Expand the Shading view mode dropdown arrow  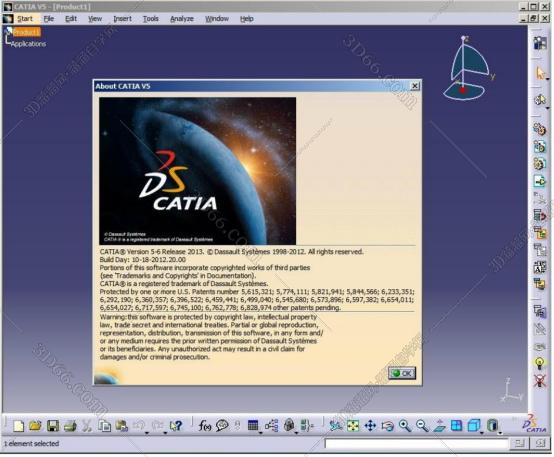click(x=500, y=433)
